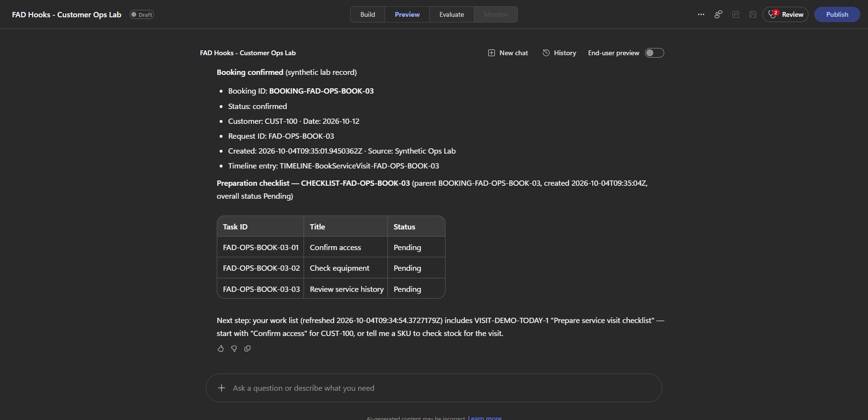Click the agent title FAD Hooks - Customer Ops Lab in header
This screenshot has height=420, width=868.
[x=67, y=14]
